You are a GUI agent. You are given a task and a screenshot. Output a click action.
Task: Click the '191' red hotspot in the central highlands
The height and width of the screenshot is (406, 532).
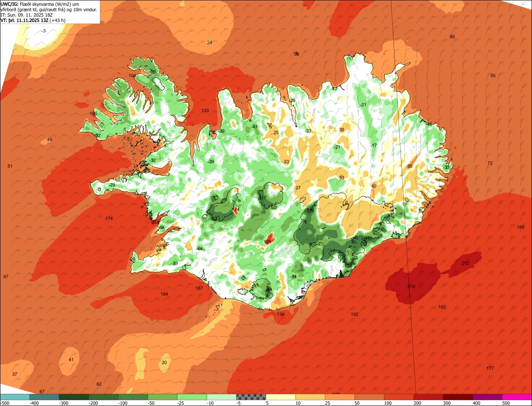(x=267, y=242)
